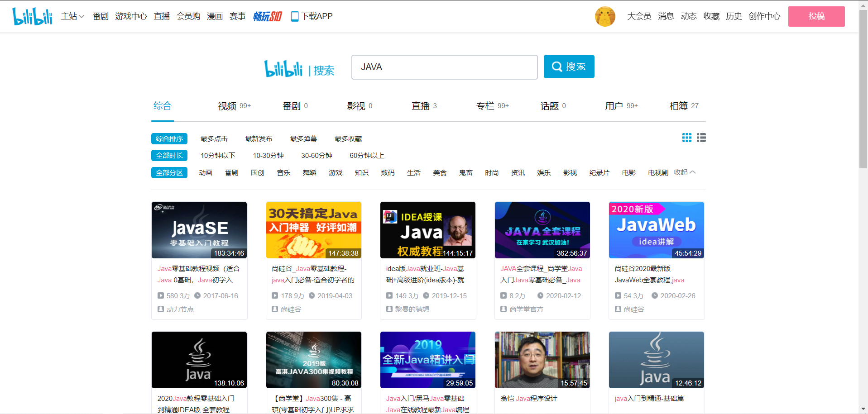Switch to grid view layout
868x414 pixels.
point(686,138)
